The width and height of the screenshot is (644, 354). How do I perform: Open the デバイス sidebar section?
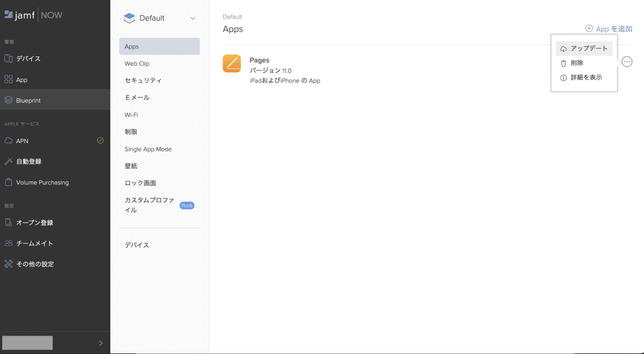55,59
